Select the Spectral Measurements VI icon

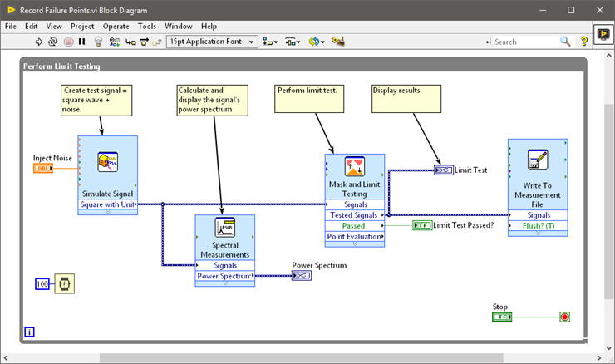224,227
